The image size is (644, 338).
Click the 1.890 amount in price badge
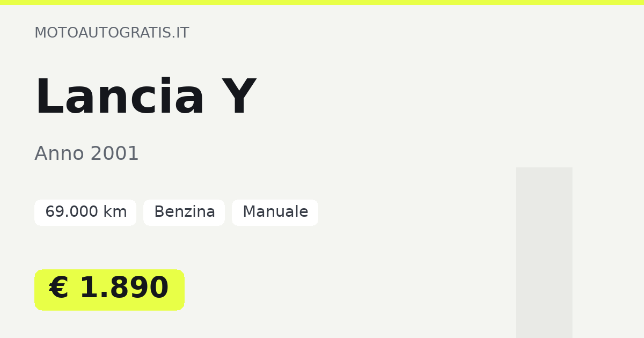124,289
